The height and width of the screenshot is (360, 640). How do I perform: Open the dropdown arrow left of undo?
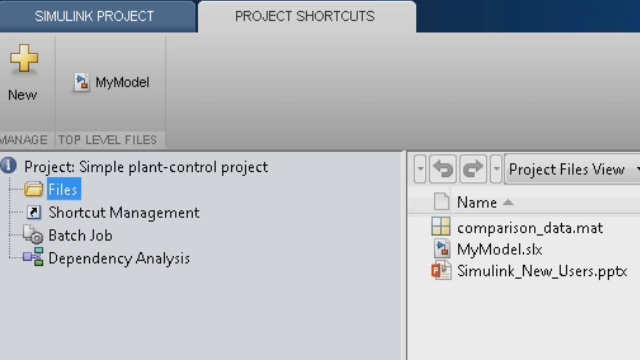[x=420, y=169]
